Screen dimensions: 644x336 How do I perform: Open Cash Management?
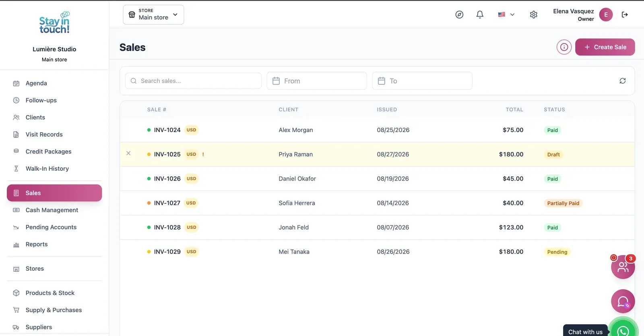[x=54, y=210]
